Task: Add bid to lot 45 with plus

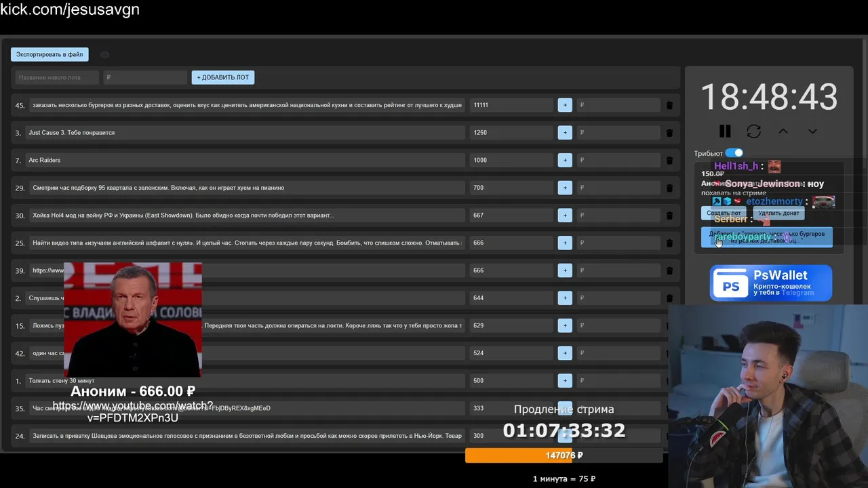Action: (x=565, y=105)
